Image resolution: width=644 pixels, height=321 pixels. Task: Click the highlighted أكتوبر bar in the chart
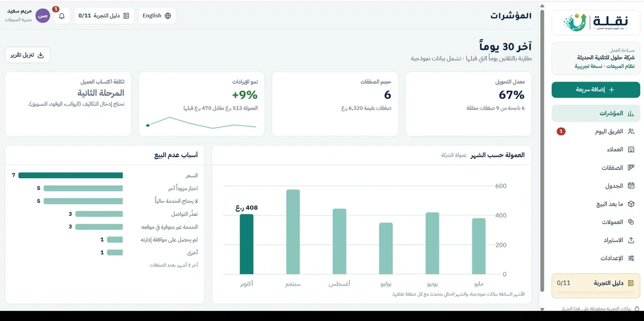point(246,244)
